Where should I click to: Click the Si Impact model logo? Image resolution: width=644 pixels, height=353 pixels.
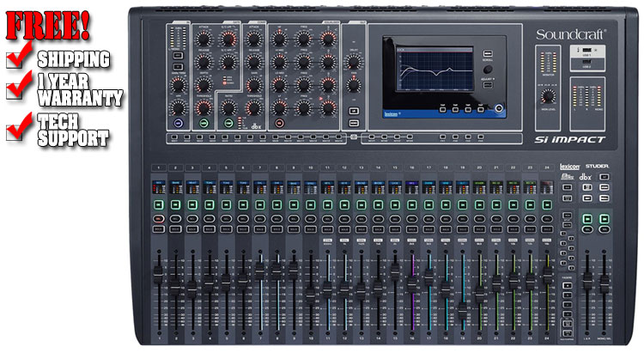tap(569, 140)
